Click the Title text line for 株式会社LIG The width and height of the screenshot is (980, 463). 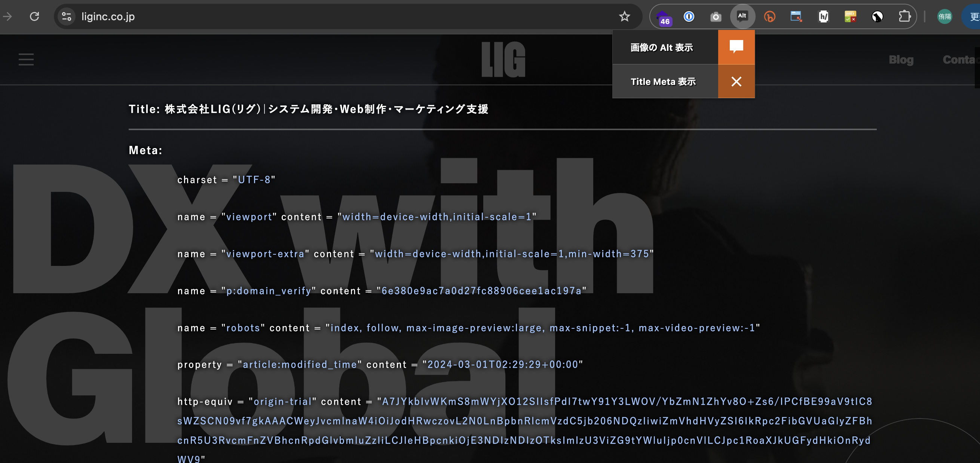[308, 109]
